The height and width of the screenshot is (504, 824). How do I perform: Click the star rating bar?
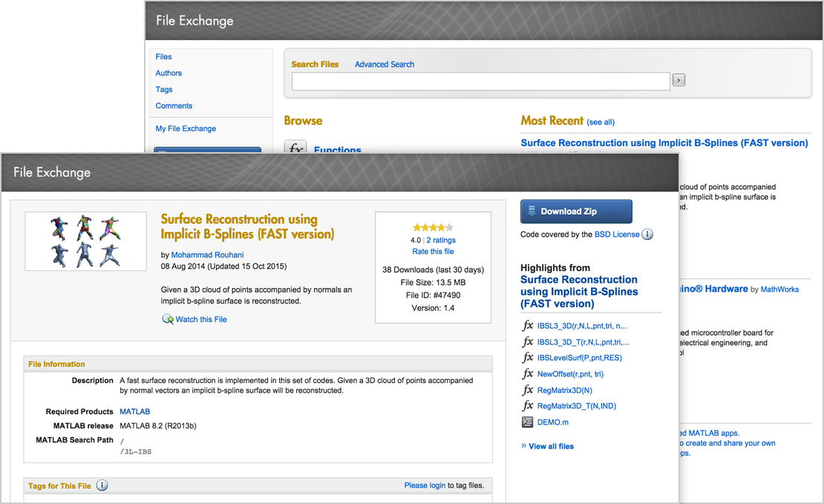[x=433, y=228]
